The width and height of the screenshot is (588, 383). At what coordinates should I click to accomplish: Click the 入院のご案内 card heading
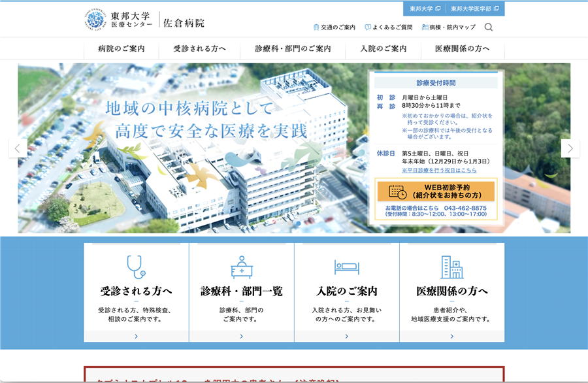tap(347, 291)
